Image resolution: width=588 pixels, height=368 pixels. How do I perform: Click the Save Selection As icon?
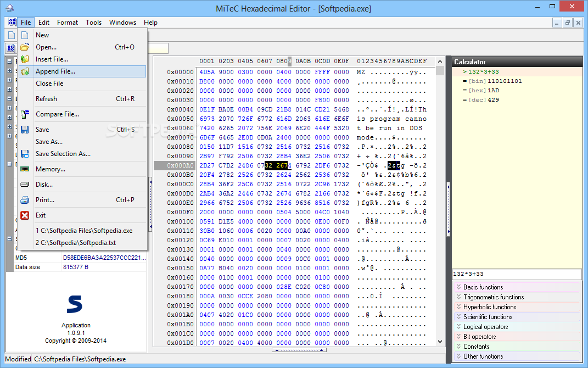pos(25,154)
